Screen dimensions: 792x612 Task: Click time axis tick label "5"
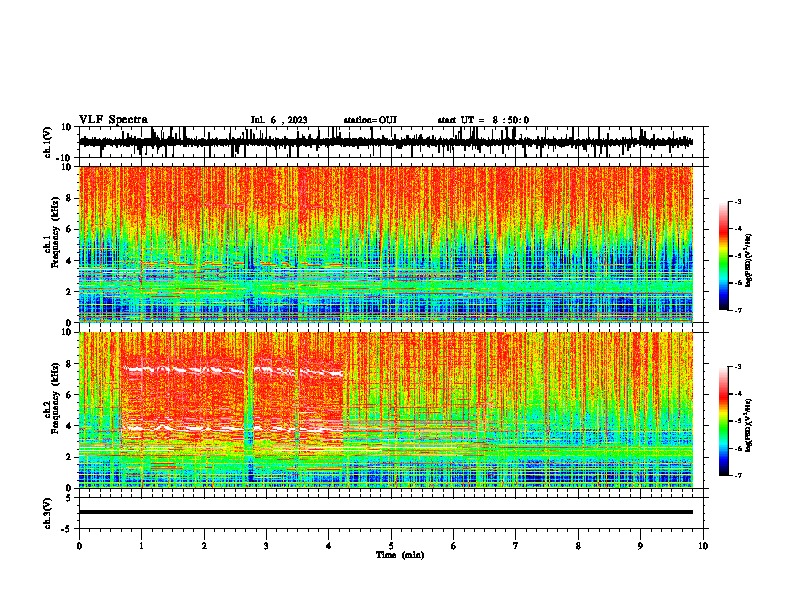click(391, 546)
